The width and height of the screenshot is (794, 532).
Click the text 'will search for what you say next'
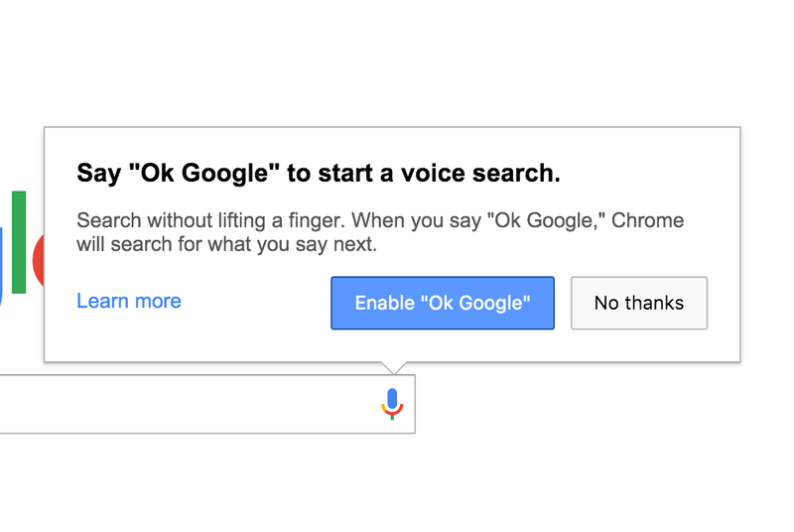pos(226,244)
